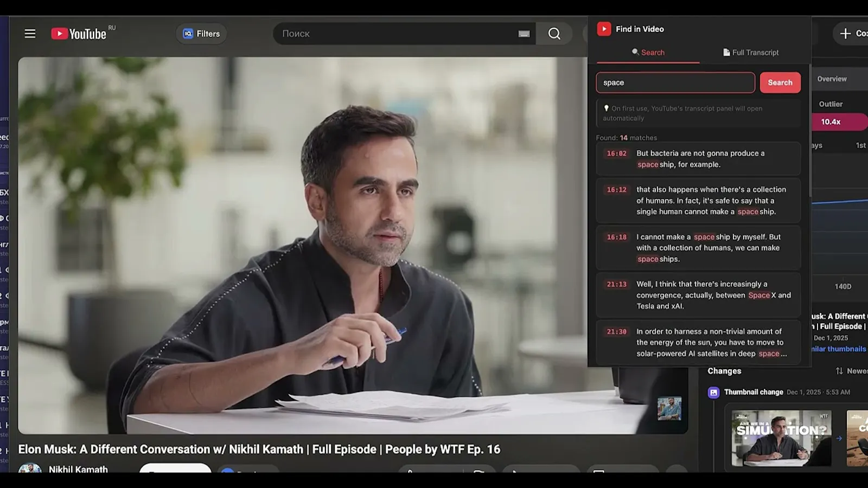This screenshot has height=488, width=868.
Task: Click the 10.4x outlier score pill
Action: (x=839, y=122)
